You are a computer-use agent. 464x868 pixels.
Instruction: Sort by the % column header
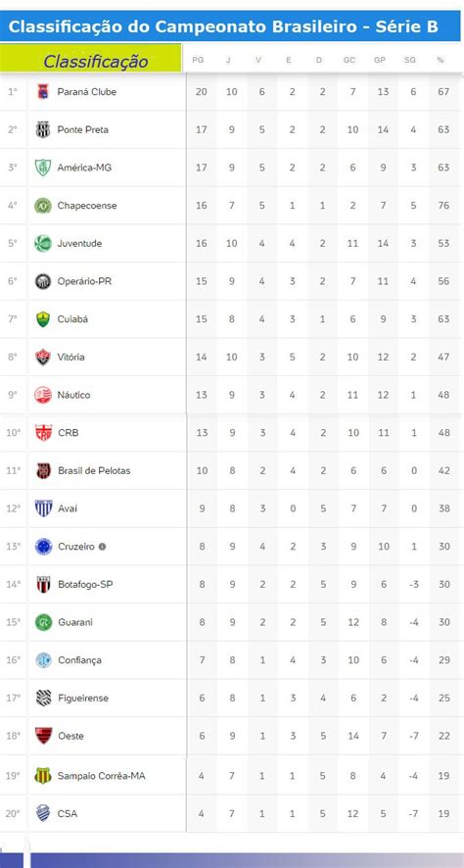coord(441,60)
